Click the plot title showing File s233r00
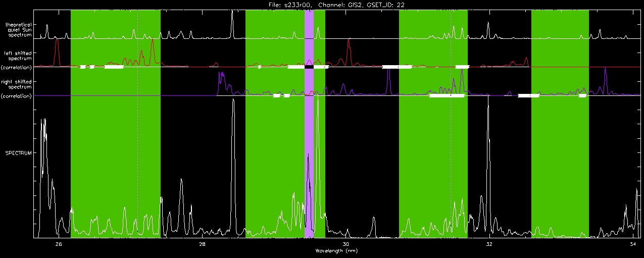 [335, 5]
